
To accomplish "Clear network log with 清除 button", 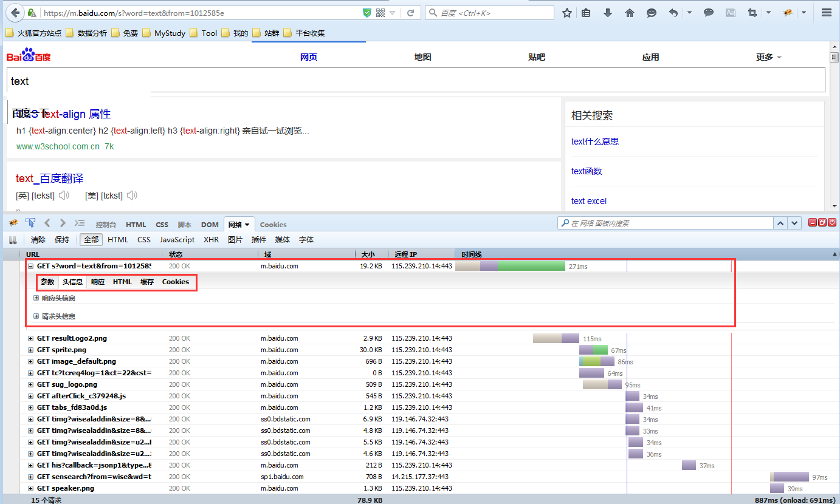I will coord(38,240).
